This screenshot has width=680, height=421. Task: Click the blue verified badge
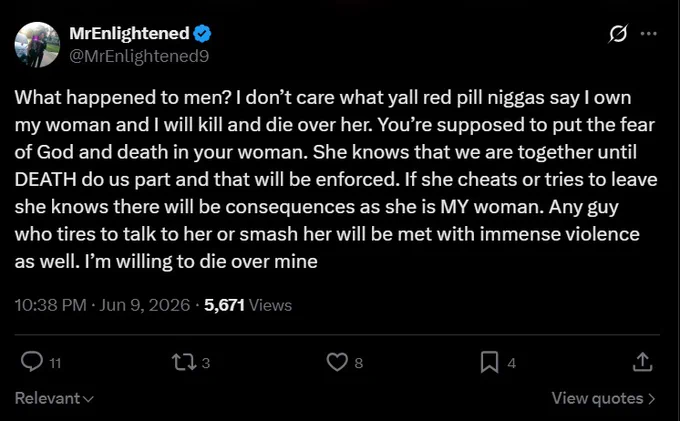(x=202, y=34)
